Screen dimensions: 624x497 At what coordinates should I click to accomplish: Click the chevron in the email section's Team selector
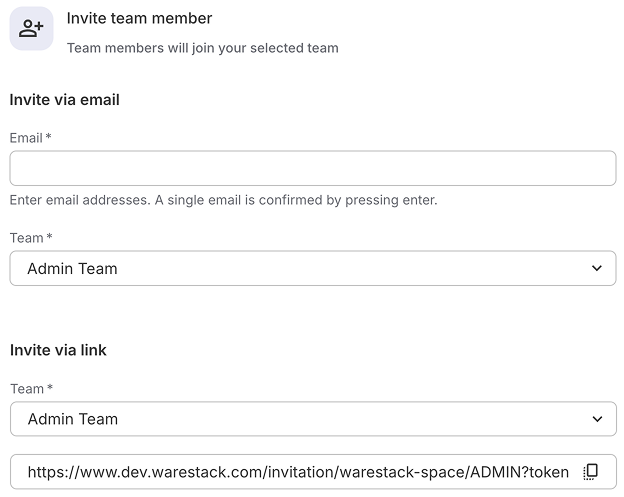pyautogui.click(x=596, y=268)
